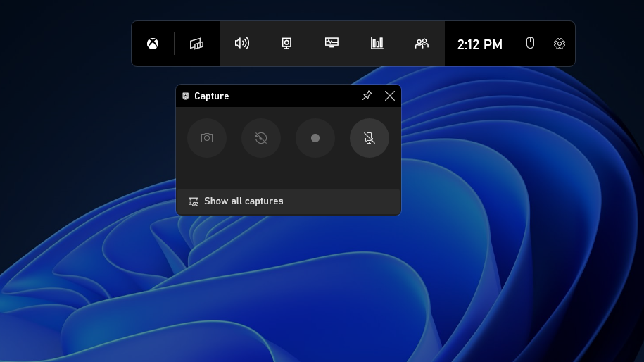Click the Capture widget title icon
This screenshot has width=644, height=362.
coord(186,96)
